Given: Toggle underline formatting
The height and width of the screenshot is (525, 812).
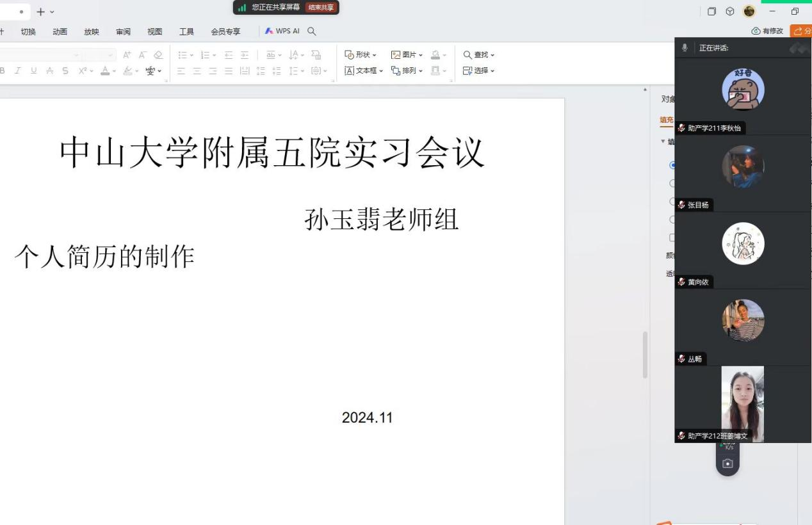Looking at the screenshot, I should coord(34,71).
